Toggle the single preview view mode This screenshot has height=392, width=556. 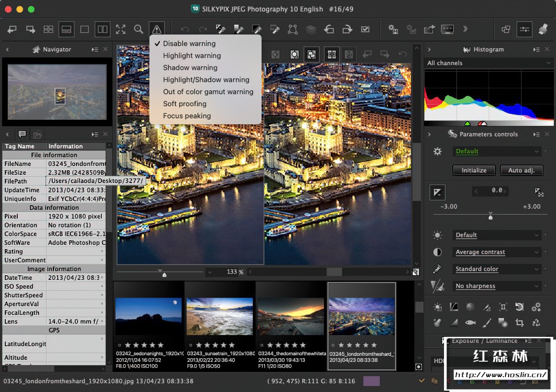84,29
